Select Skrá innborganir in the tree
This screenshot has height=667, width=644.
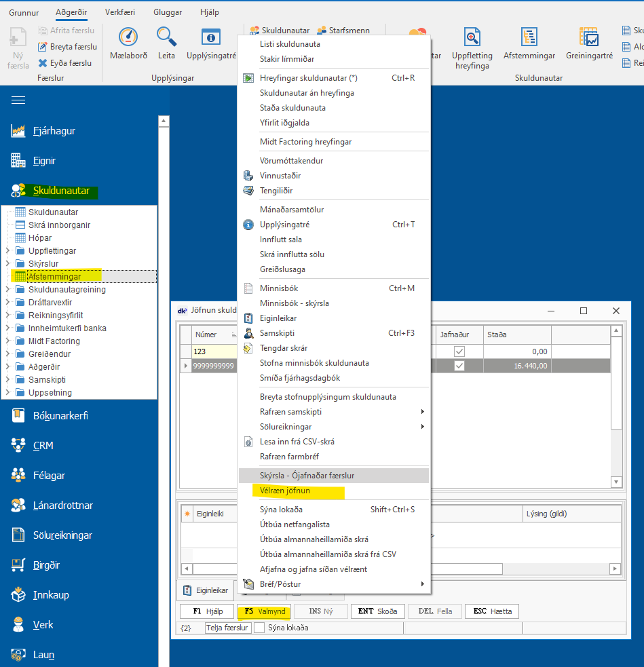pos(59,225)
